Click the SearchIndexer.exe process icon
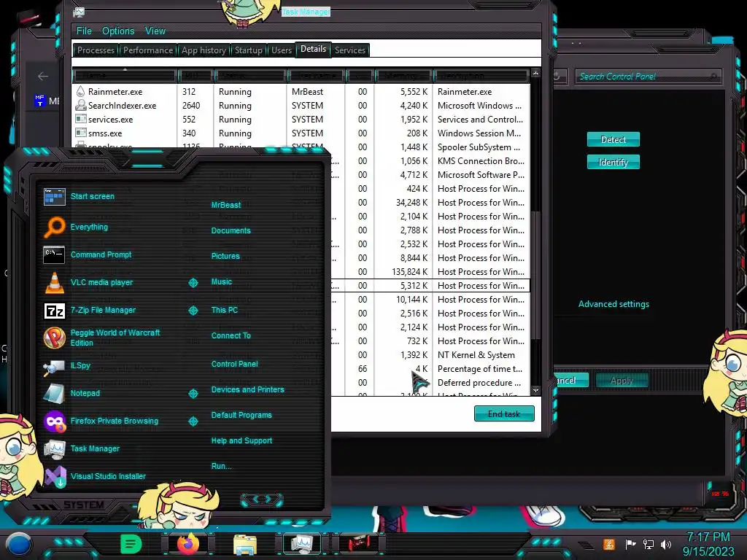 point(80,105)
